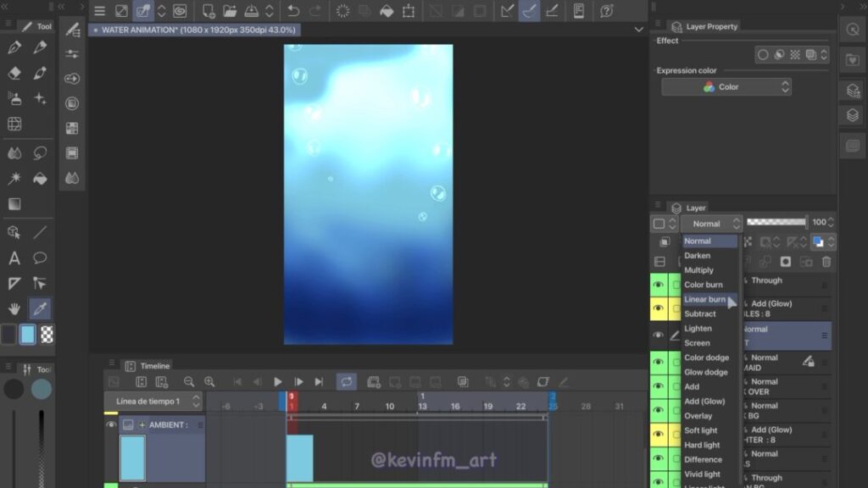Click the Fill bucket icon in command bar
The height and width of the screenshot is (488, 868).
[x=387, y=11]
